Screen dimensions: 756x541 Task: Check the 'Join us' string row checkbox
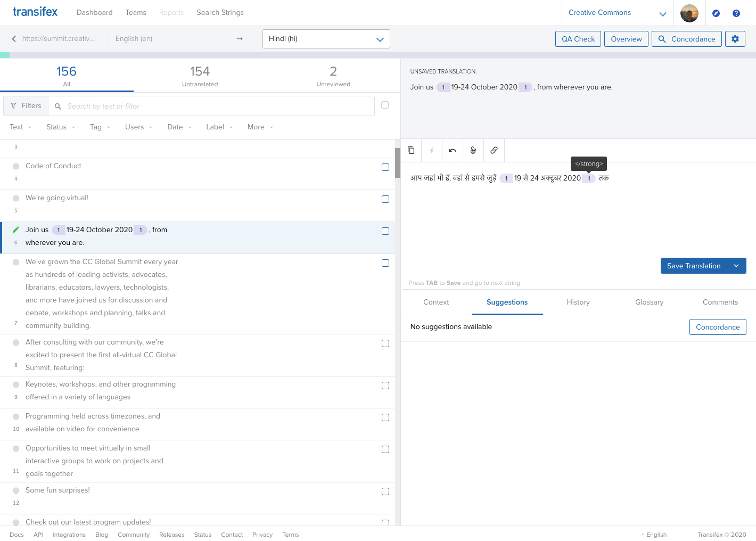click(x=385, y=231)
